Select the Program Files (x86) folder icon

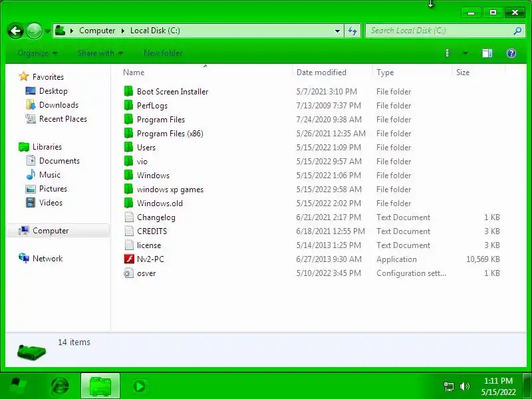128,133
